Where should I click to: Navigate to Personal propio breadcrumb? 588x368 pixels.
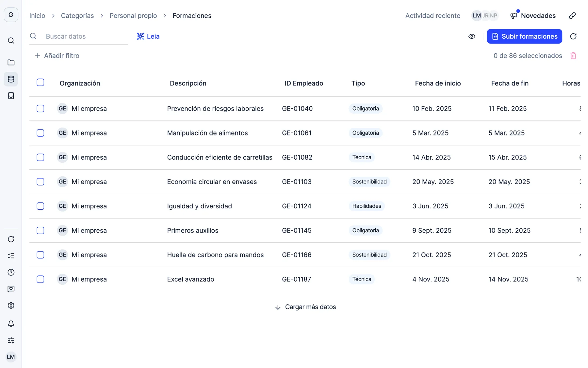point(133,16)
